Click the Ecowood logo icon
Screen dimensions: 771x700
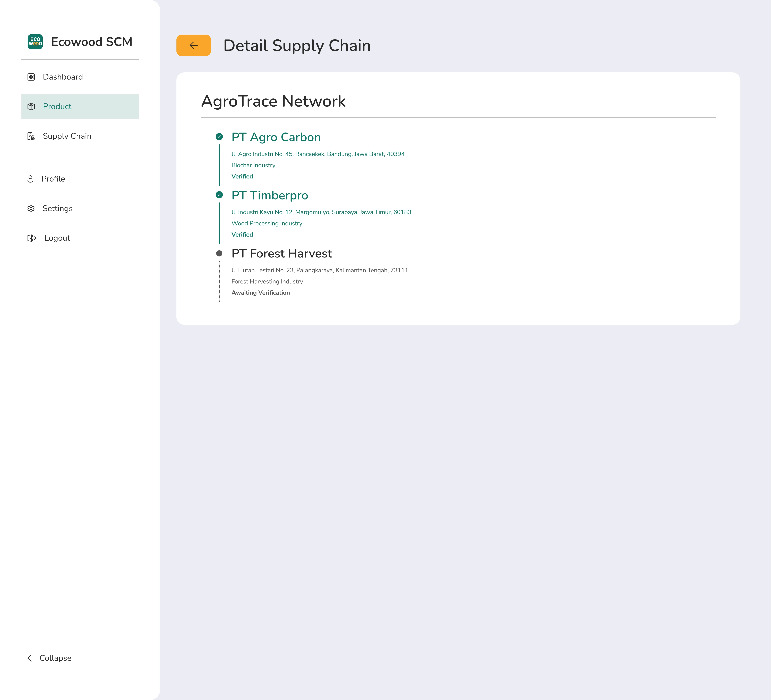[x=35, y=42]
